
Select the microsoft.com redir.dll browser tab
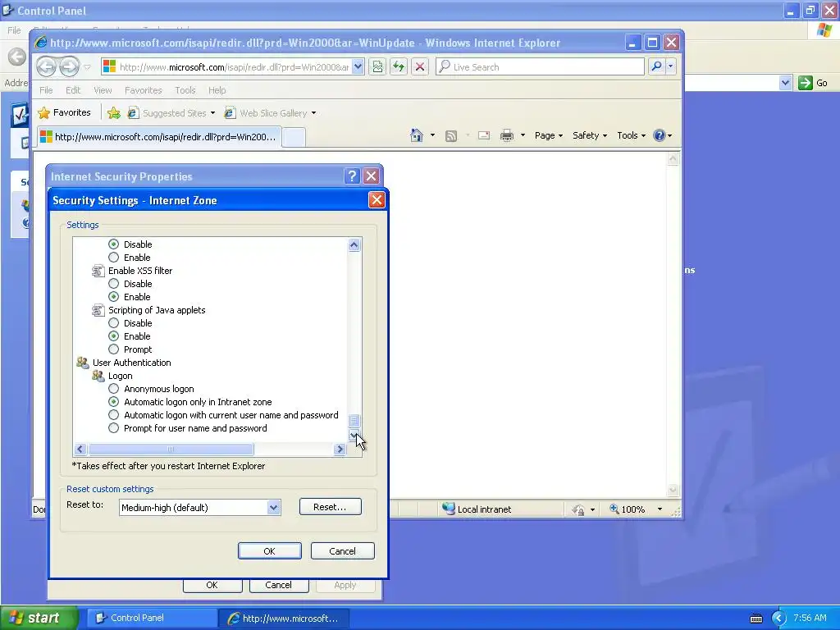pos(159,137)
